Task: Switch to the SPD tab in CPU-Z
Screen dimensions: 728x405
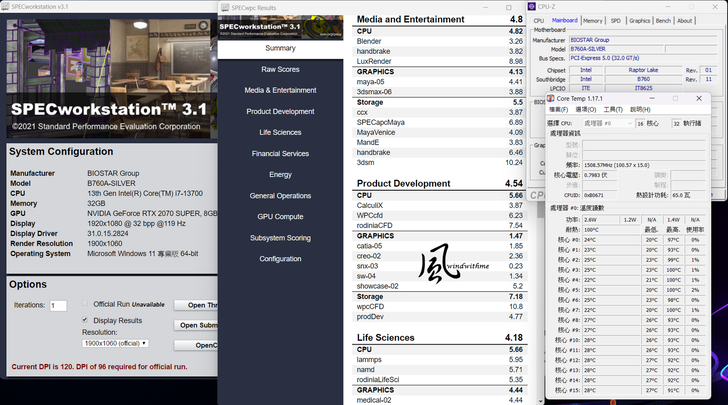Action: pyautogui.click(x=616, y=21)
